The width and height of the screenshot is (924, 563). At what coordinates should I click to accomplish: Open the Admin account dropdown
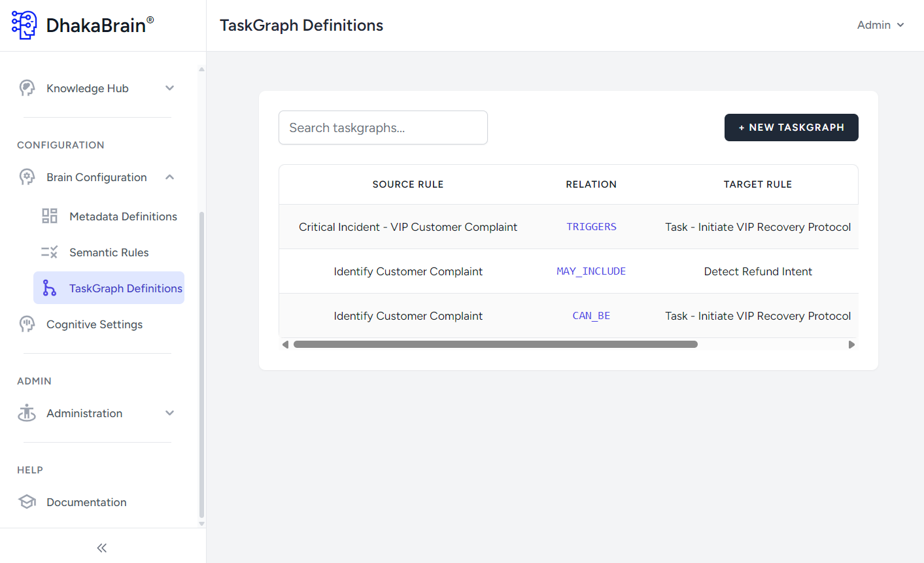click(881, 25)
